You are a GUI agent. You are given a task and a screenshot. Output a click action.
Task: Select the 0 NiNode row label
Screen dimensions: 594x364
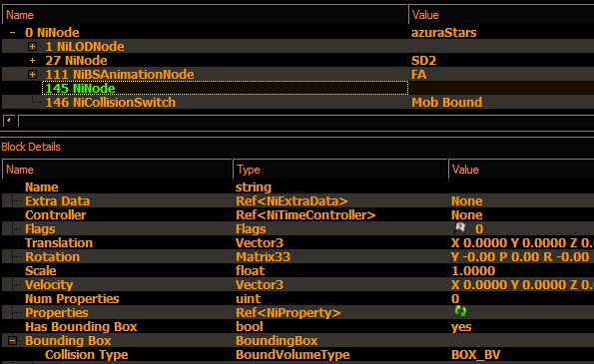(52, 33)
